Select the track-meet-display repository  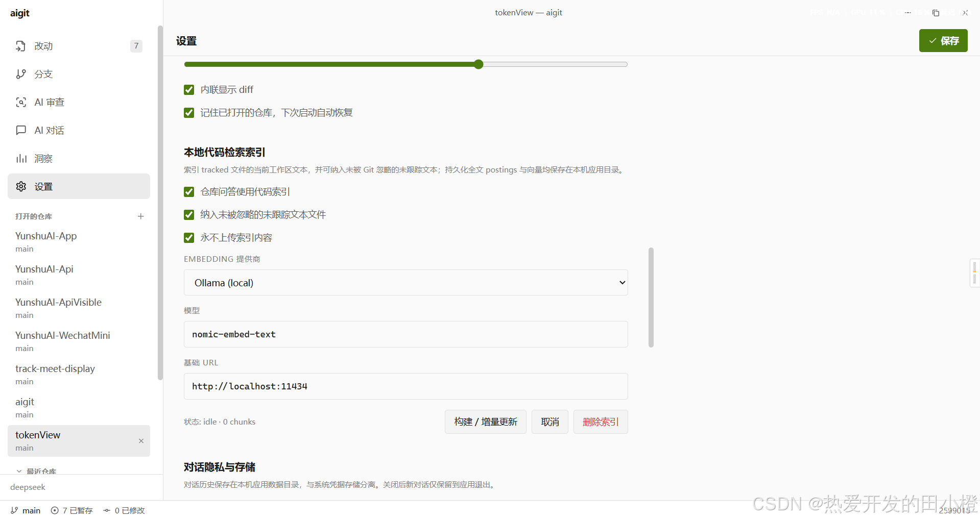point(79,375)
